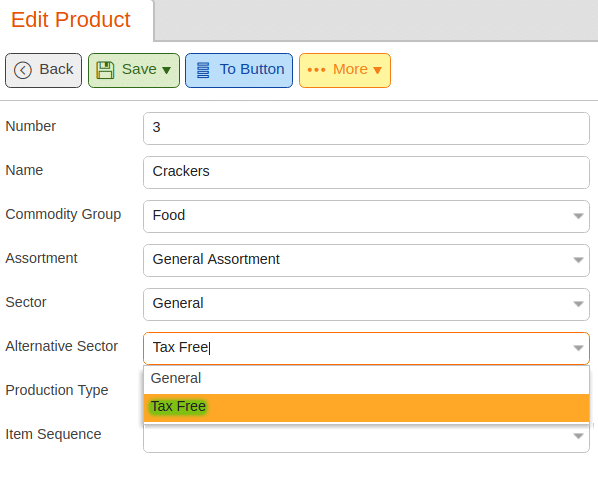
Task: Collapse the Alternative Sector dropdown arrow
Action: (578, 348)
